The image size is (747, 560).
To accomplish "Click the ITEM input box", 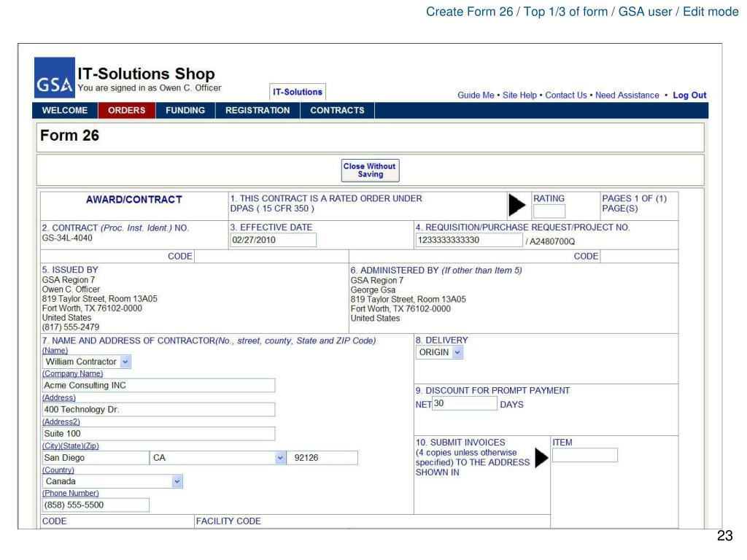I will coord(585,455).
